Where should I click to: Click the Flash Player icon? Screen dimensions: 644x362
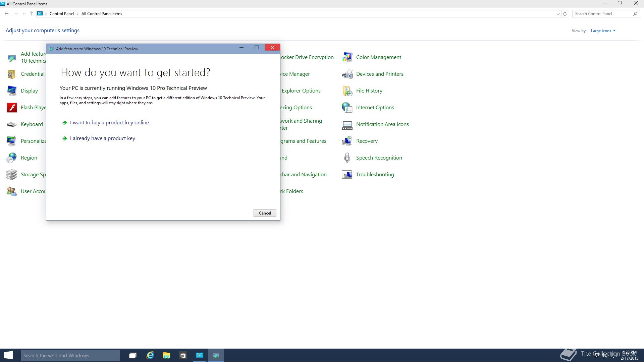coord(12,108)
